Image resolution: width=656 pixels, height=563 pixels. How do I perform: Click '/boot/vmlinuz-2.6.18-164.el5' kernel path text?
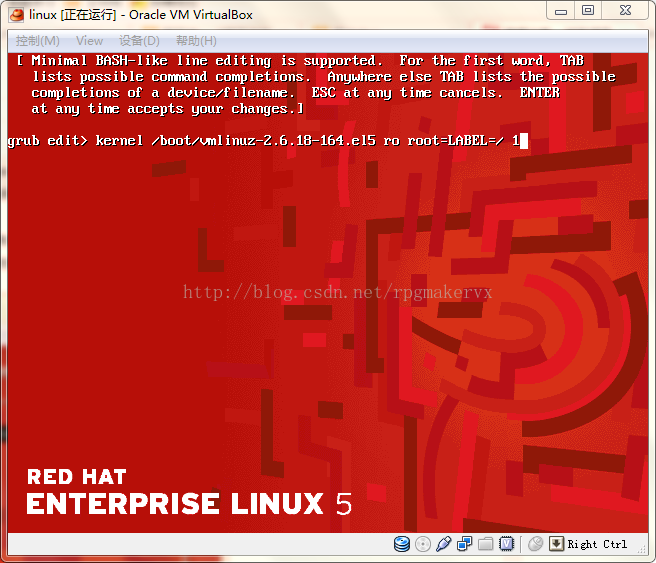(264, 141)
